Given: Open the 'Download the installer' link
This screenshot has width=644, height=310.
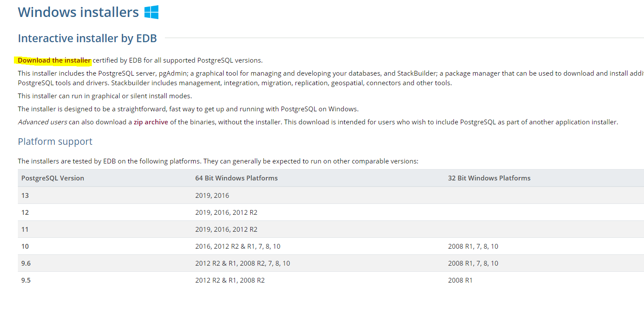Looking at the screenshot, I should [54, 60].
